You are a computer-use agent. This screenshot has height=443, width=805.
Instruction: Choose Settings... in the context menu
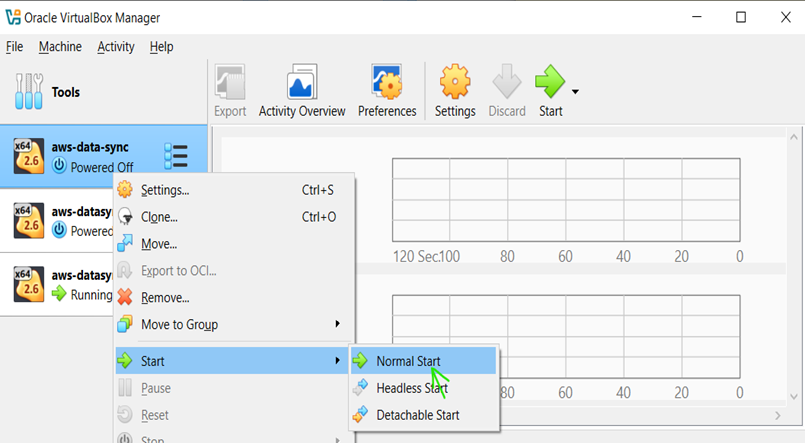[x=234, y=190]
